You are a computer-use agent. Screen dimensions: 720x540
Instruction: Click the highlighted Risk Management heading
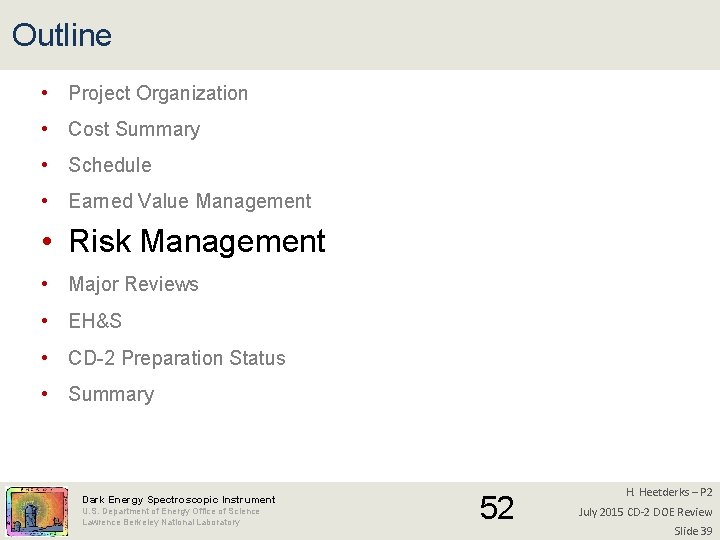coord(197,241)
